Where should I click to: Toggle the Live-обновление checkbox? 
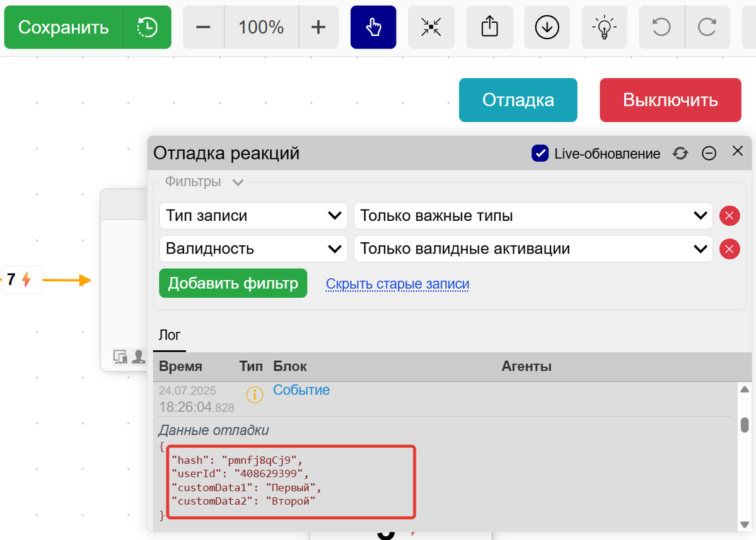[540, 153]
